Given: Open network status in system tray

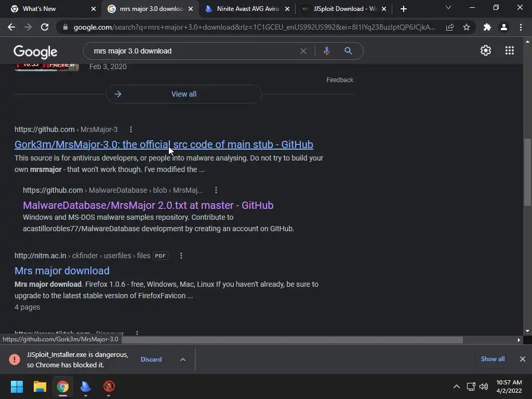Looking at the screenshot, I should [x=471, y=387].
